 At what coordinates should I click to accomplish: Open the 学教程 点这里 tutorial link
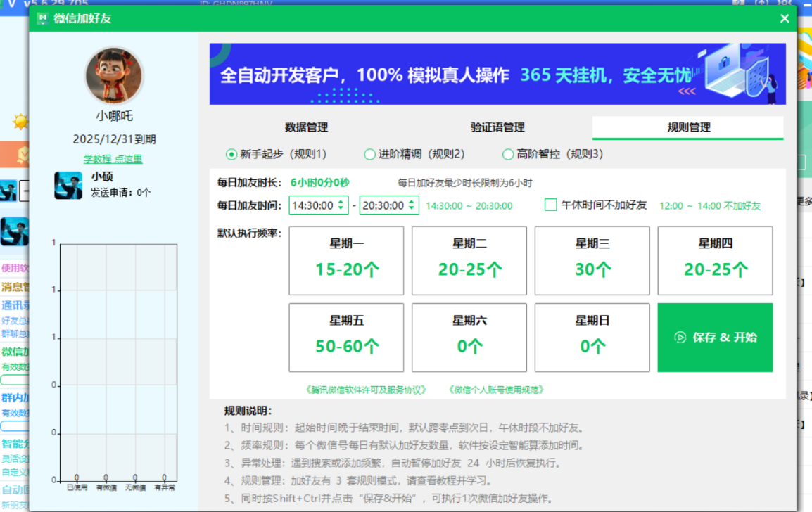click(113, 159)
